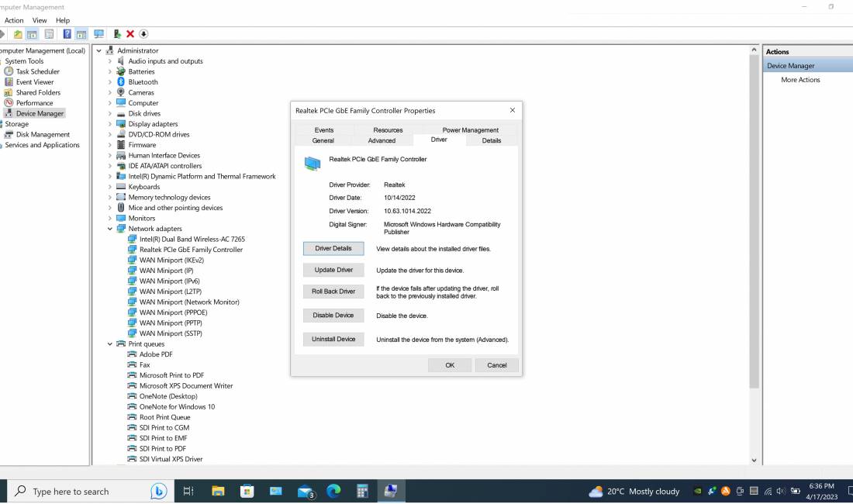Open Microsoft Store from the taskbar

(x=247, y=492)
